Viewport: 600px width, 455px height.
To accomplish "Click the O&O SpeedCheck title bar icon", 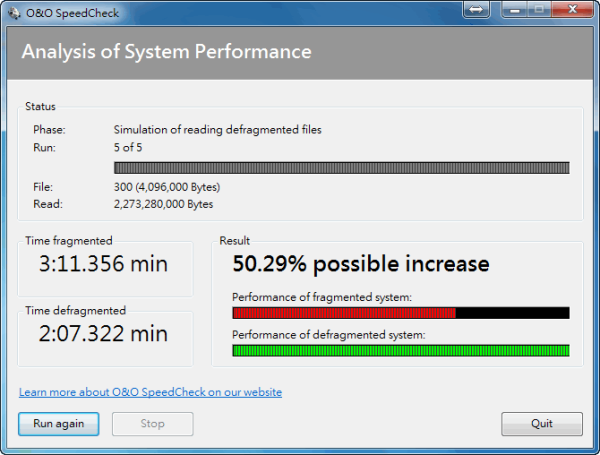I will [14, 13].
